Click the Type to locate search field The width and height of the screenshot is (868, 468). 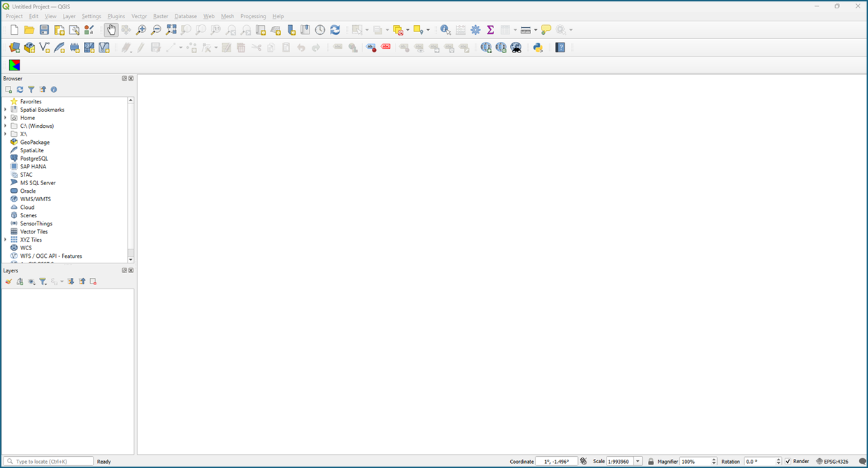click(x=48, y=462)
